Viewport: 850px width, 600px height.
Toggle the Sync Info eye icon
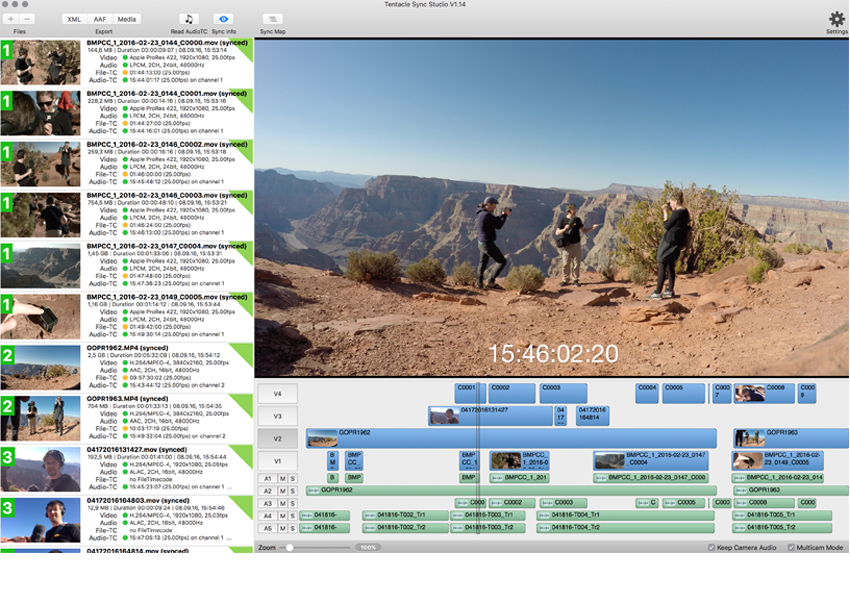tap(224, 19)
